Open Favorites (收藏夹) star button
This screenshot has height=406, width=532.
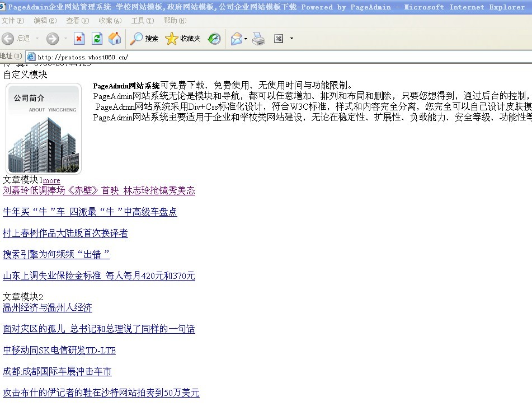point(182,39)
